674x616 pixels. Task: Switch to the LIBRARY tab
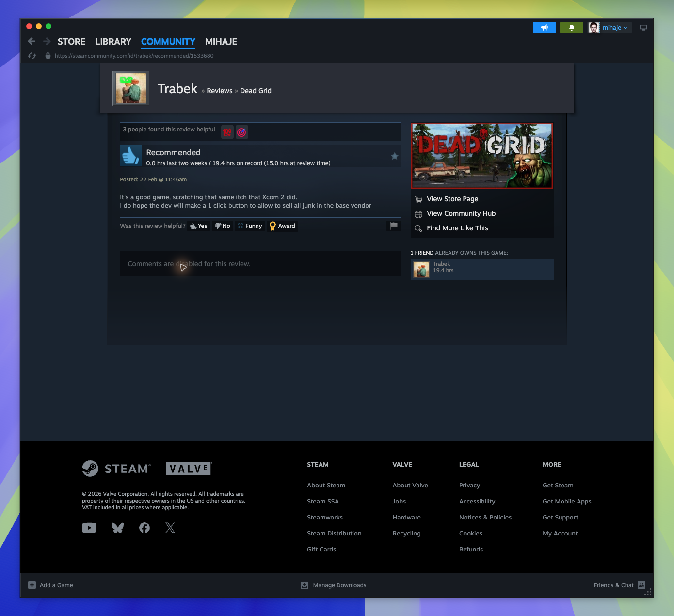[x=113, y=42]
